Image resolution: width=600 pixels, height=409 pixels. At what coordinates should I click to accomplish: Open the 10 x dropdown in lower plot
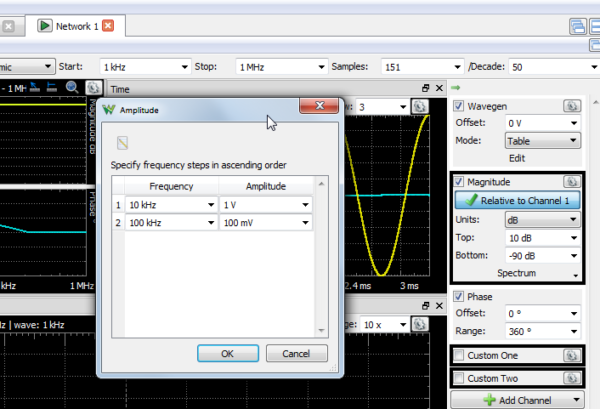tap(403, 325)
